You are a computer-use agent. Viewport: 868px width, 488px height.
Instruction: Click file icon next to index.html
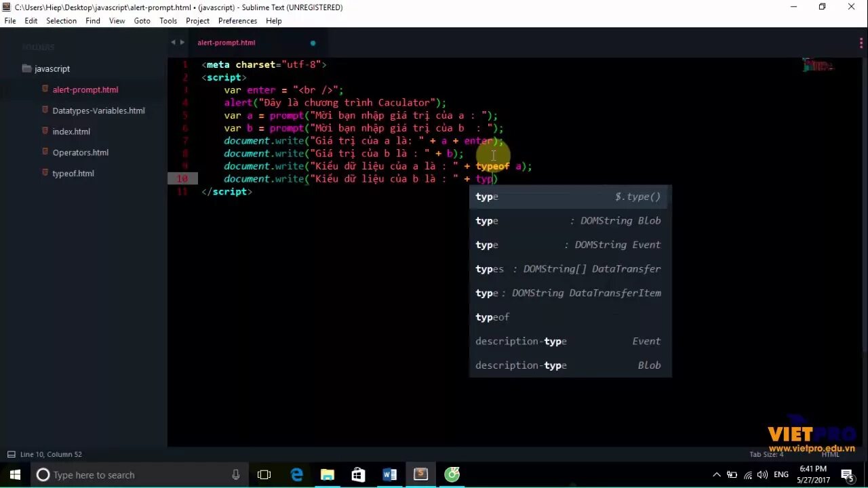tap(45, 131)
